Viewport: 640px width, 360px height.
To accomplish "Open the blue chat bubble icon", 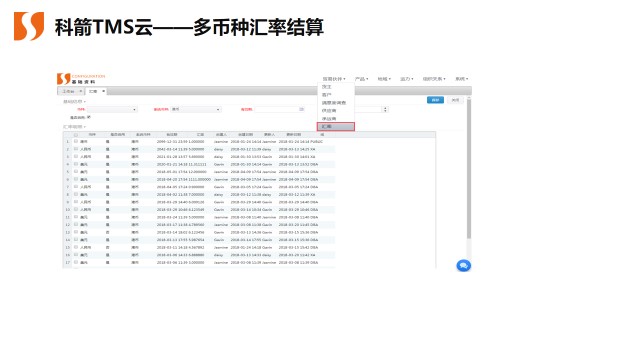I will [x=463, y=266].
